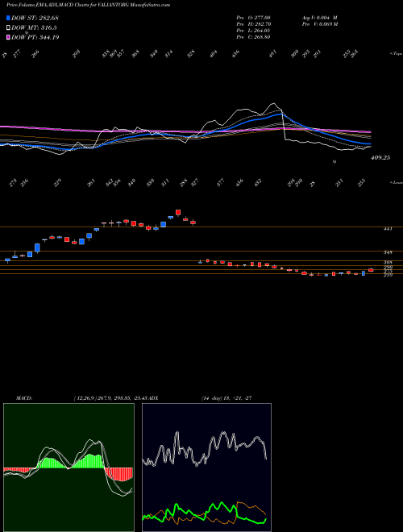Click the '456' top label above the EMA chart
This screenshot has height=532, width=403.
[235, 53]
